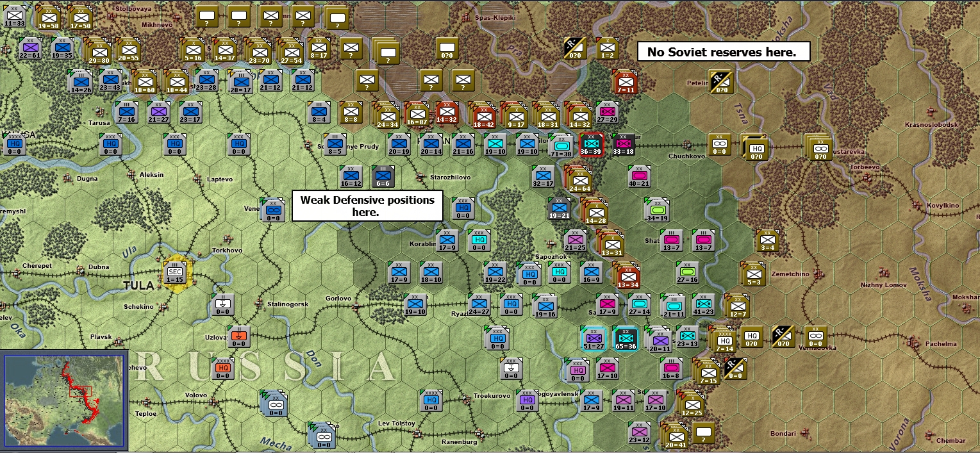Screen dimensions: 980x453
Task: Select the red Soviet 13=34 counter
Action: click(627, 277)
